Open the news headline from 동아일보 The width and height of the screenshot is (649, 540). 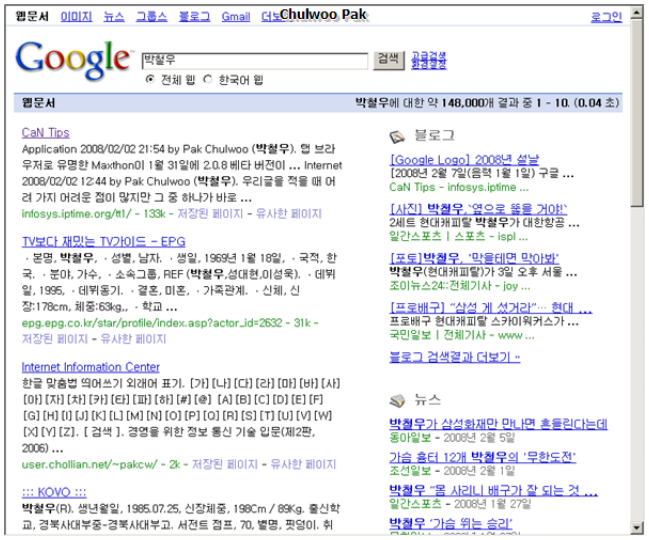point(498,424)
